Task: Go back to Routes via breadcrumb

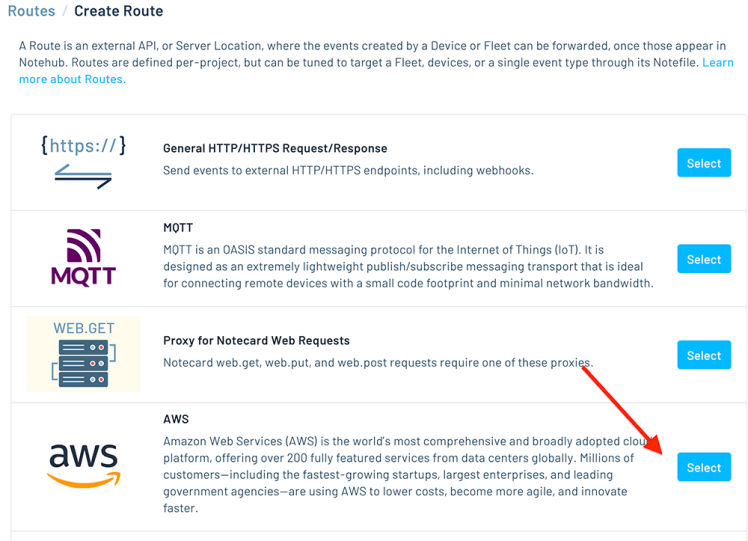Action: (30, 12)
